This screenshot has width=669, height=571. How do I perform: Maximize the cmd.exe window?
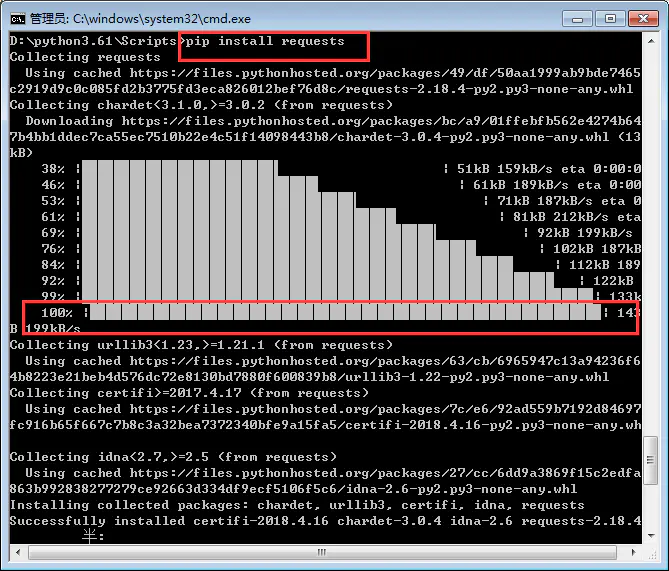click(611, 19)
